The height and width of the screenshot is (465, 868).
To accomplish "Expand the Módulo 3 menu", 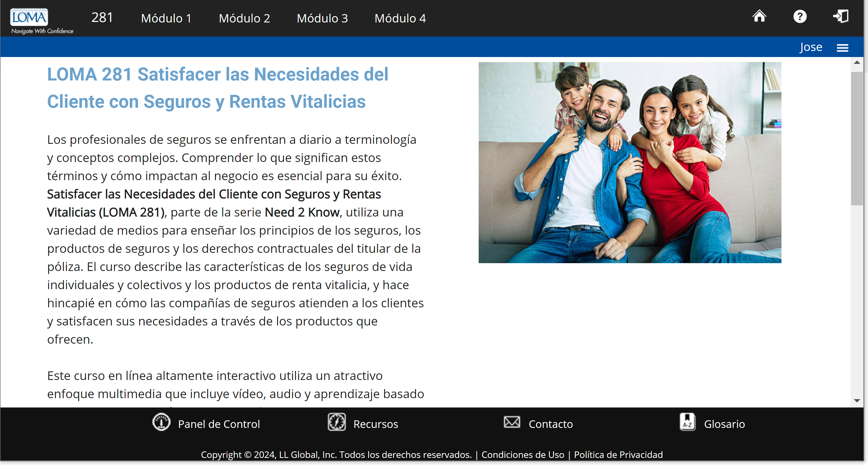I will tap(322, 18).
